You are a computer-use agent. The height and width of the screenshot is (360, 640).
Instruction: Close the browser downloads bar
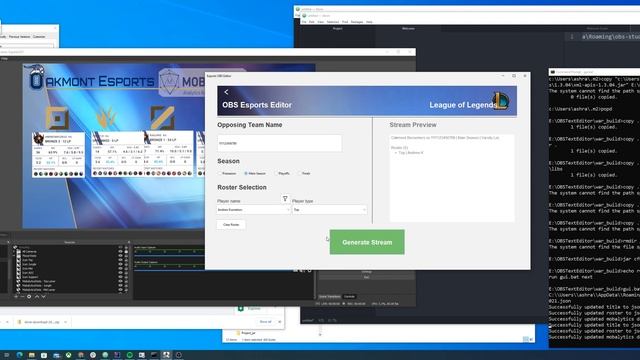[x=280, y=322]
